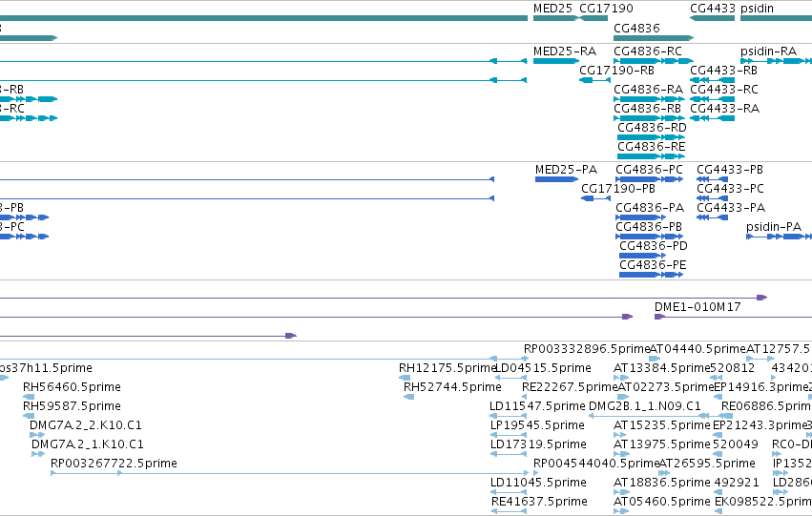Select the CG4836 gene label
Screen dimensions: 812x516
coord(636,28)
